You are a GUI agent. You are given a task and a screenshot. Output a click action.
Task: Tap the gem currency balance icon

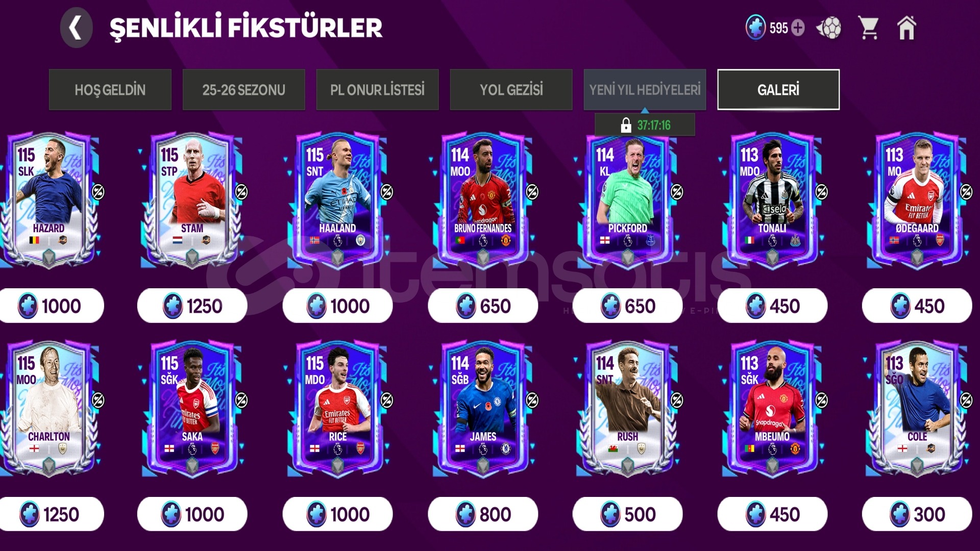tap(755, 27)
